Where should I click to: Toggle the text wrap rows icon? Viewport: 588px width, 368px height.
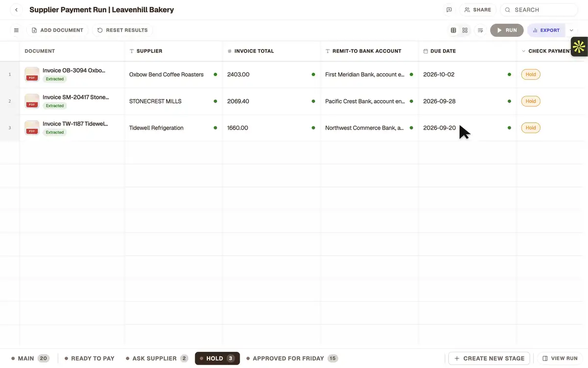point(481,30)
